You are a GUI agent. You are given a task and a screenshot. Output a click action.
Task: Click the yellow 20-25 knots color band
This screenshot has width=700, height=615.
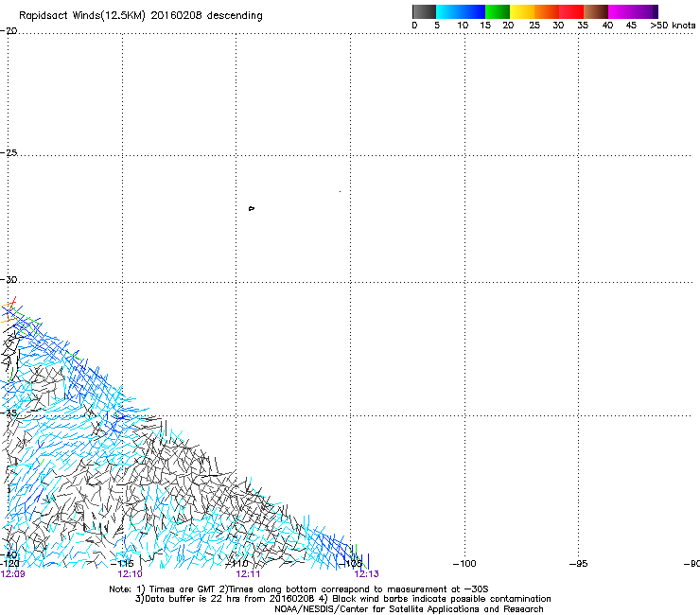coord(522,11)
